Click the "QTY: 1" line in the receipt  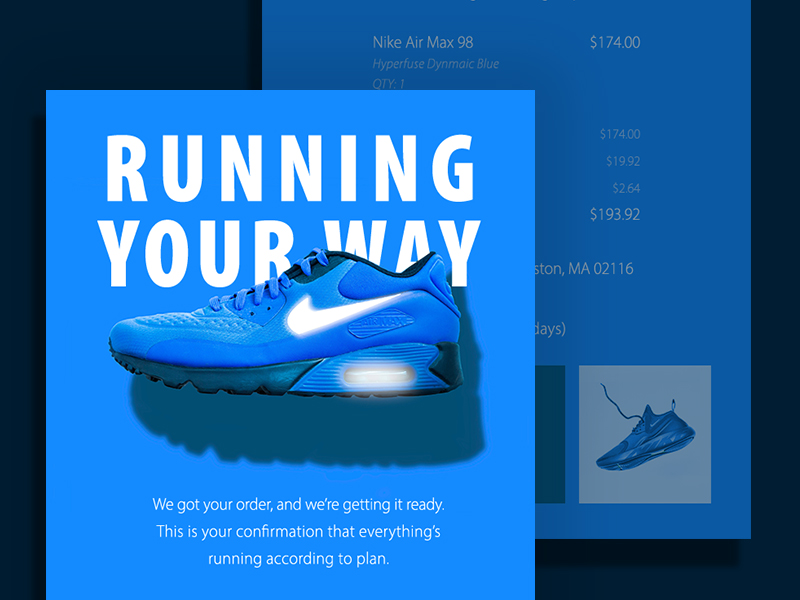(x=389, y=83)
